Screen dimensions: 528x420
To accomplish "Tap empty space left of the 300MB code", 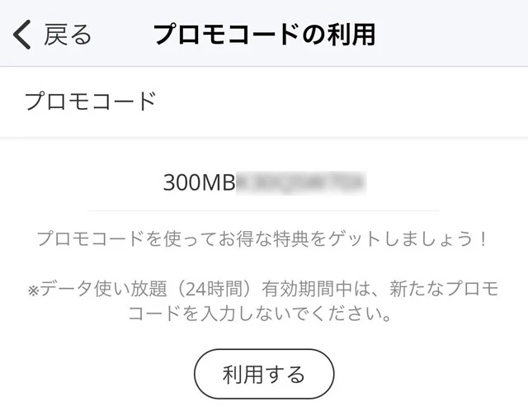I will click(x=115, y=183).
